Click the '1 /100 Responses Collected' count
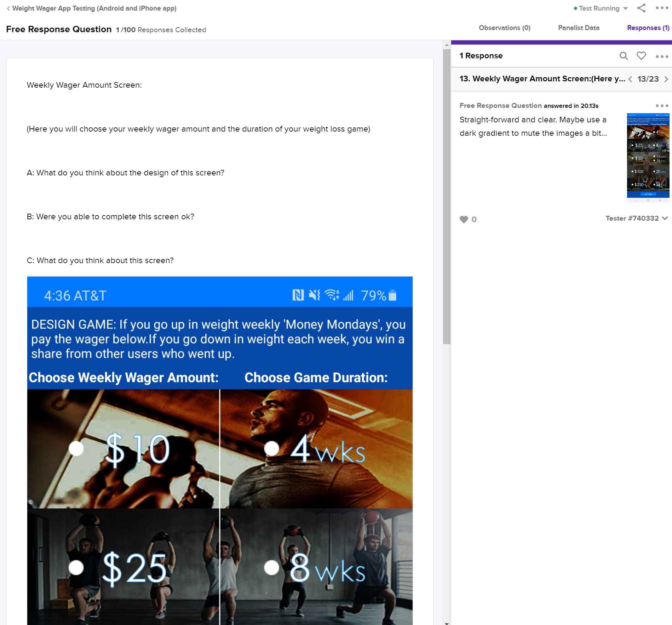 pos(161,30)
